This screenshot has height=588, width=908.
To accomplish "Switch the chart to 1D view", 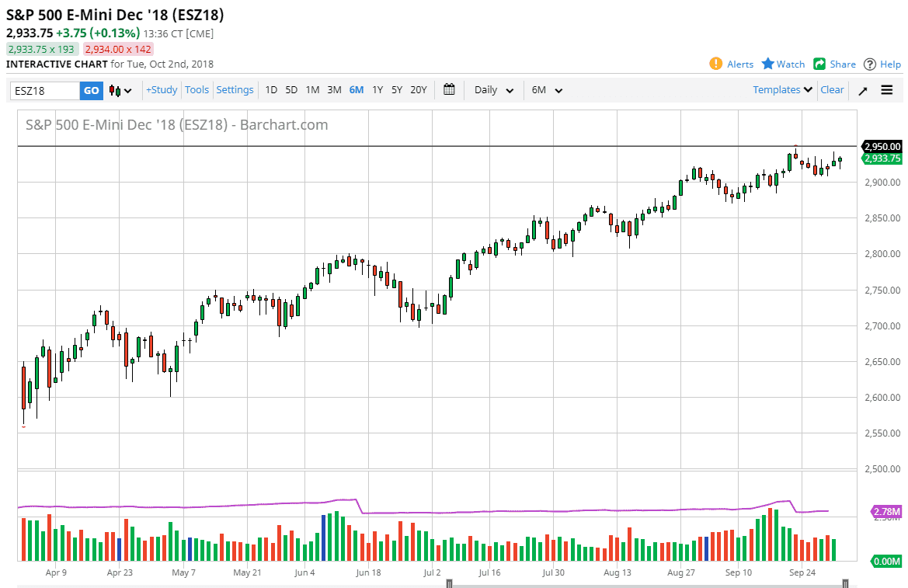I will click(x=271, y=90).
